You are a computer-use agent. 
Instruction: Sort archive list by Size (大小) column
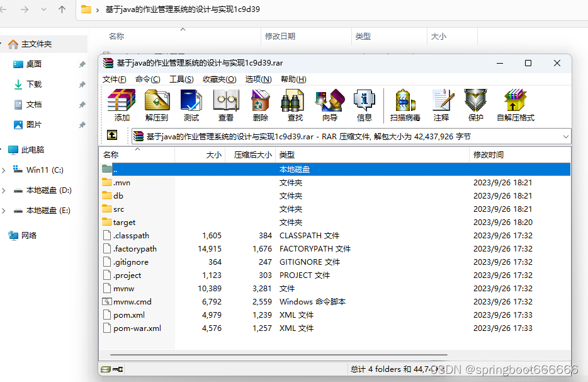pos(200,154)
